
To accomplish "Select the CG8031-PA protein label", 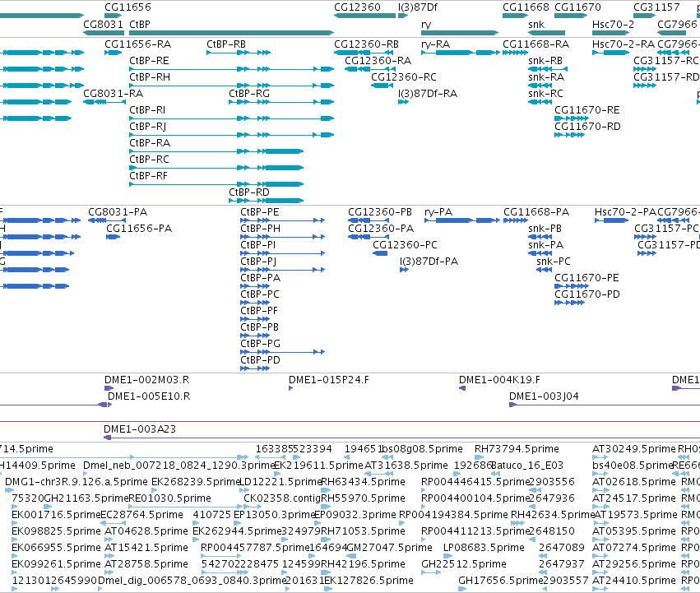I will click(x=118, y=212).
